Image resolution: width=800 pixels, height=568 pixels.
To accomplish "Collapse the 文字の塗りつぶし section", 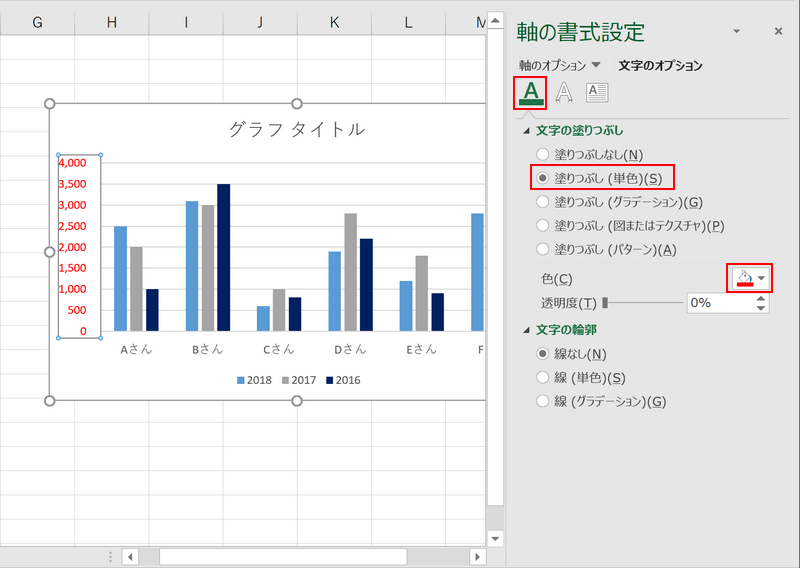I will (x=527, y=131).
